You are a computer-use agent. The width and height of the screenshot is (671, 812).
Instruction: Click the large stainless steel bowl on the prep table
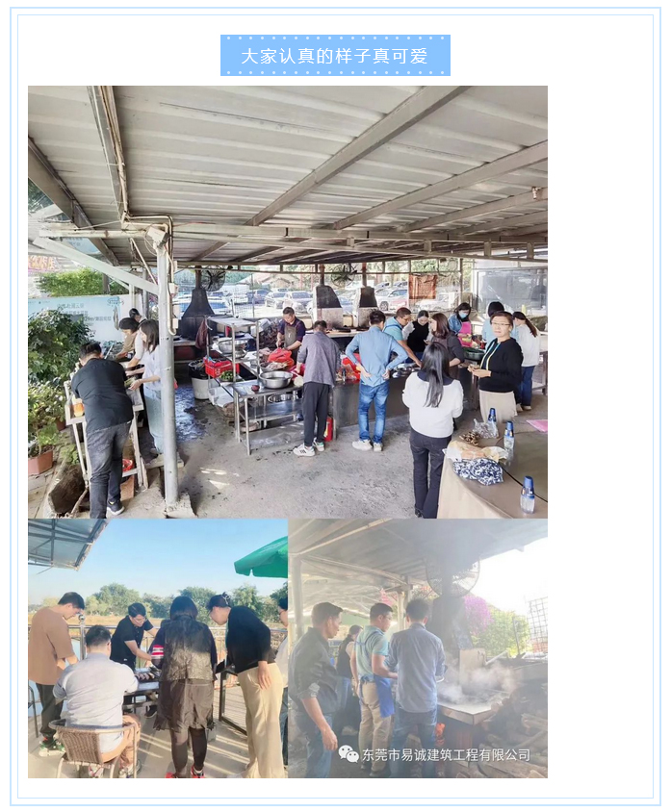coord(274,379)
